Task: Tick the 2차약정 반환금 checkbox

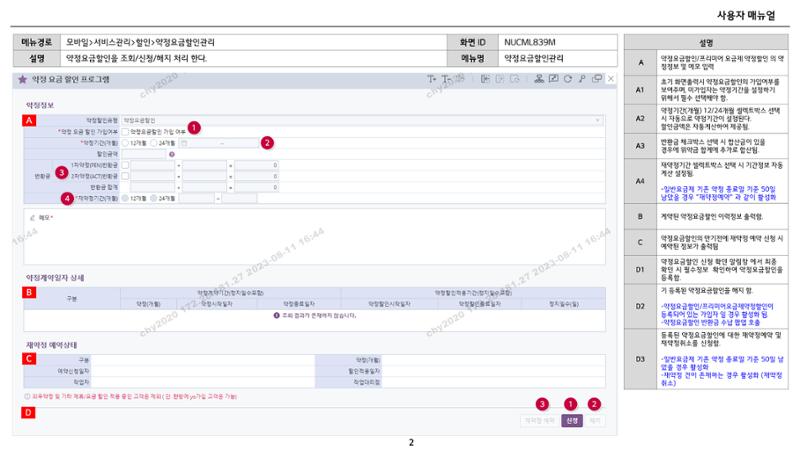Action: (x=125, y=177)
